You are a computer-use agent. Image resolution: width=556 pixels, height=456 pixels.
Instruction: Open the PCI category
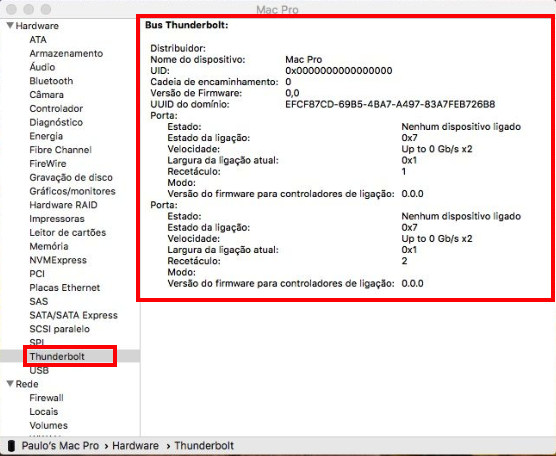[37, 274]
